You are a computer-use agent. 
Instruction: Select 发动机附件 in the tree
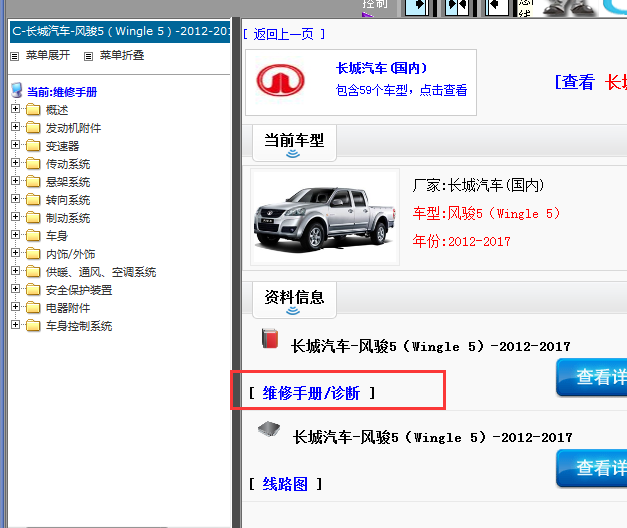click(73, 128)
